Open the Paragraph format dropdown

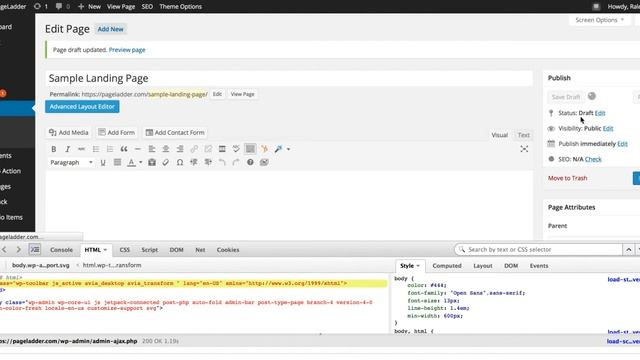71,162
